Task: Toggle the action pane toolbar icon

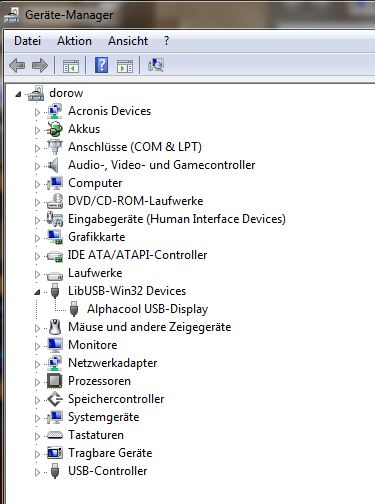Action: (x=125, y=66)
